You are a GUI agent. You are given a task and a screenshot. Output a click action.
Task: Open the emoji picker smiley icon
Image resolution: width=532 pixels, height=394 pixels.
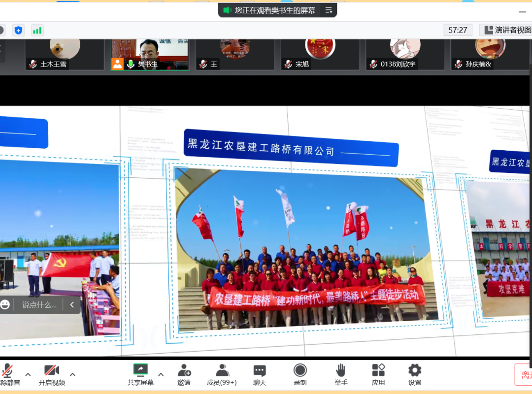[5, 304]
